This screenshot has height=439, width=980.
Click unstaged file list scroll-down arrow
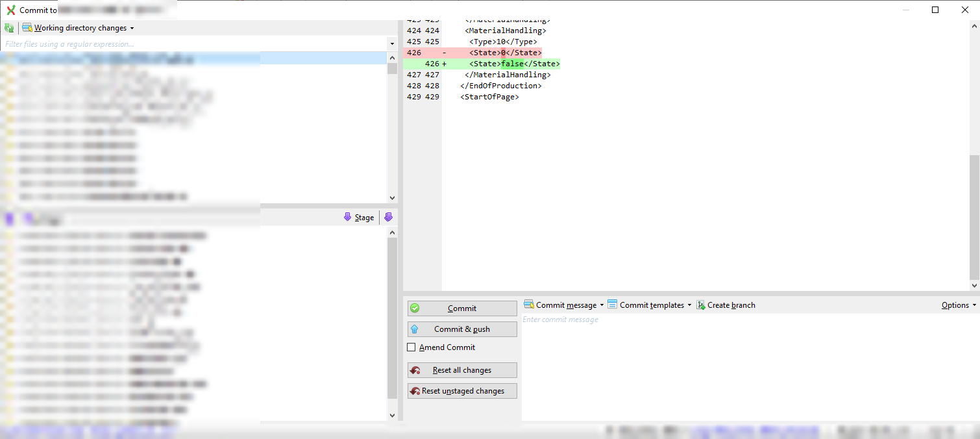coord(392,198)
